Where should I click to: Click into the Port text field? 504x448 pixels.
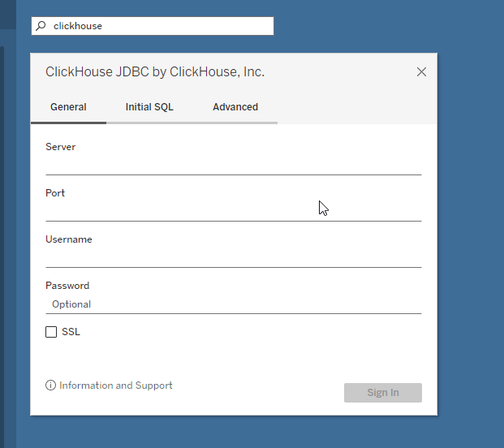(233, 211)
